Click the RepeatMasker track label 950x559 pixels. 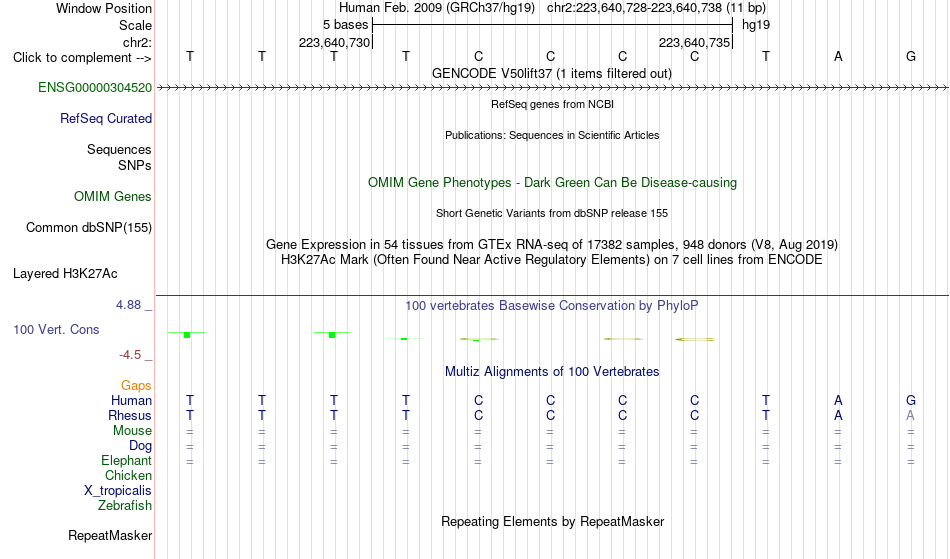[x=110, y=535]
